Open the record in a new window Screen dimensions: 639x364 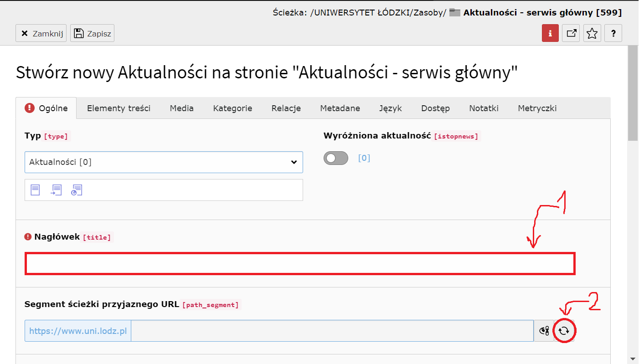coord(571,33)
